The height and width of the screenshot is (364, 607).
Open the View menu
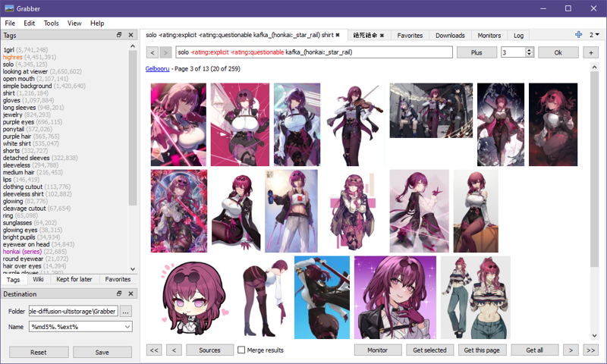click(74, 24)
